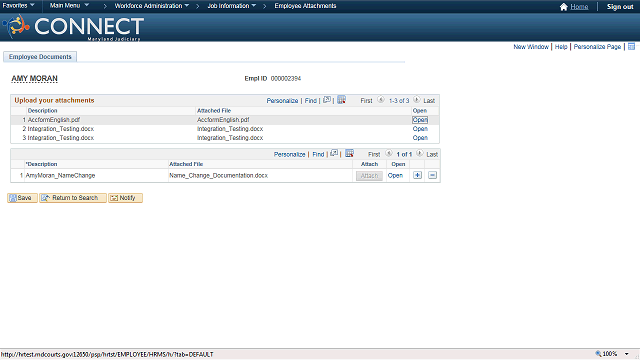Screen dimensions: 640x360
Task: Click Personalize in second attachments grid
Action: (x=289, y=154)
